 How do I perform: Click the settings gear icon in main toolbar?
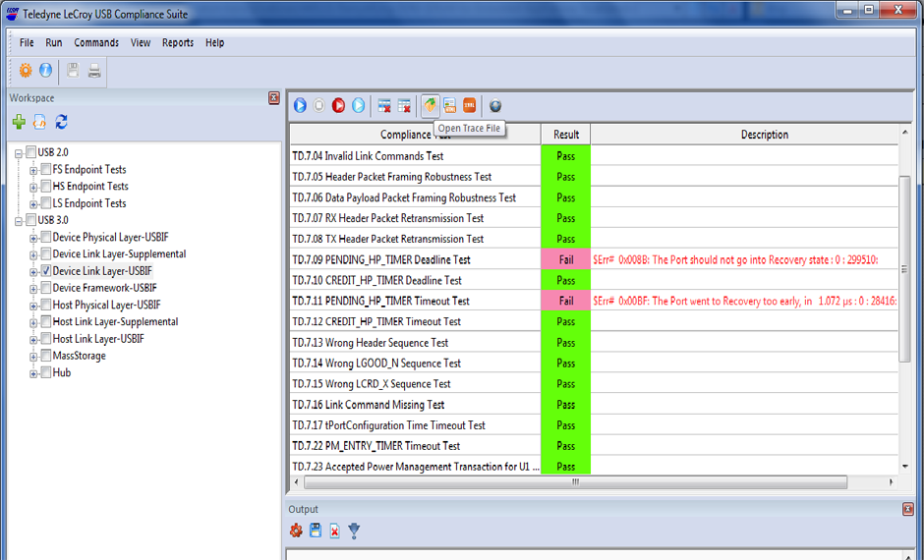click(26, 71)
